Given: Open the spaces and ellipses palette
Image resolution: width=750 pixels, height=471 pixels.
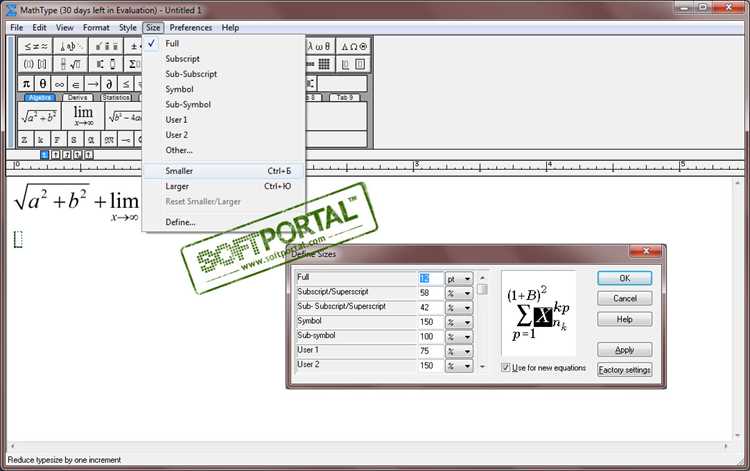Looking at the screenshot, I should pos(70,46).
